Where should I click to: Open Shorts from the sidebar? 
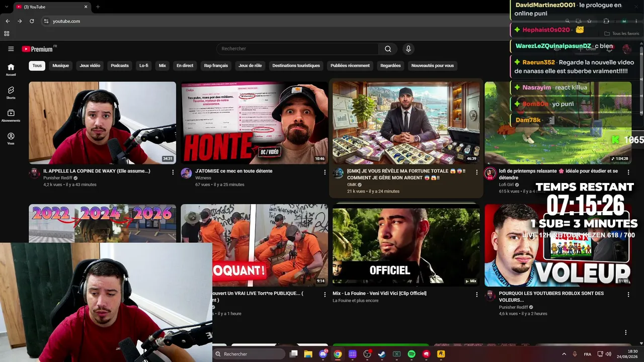11,93
